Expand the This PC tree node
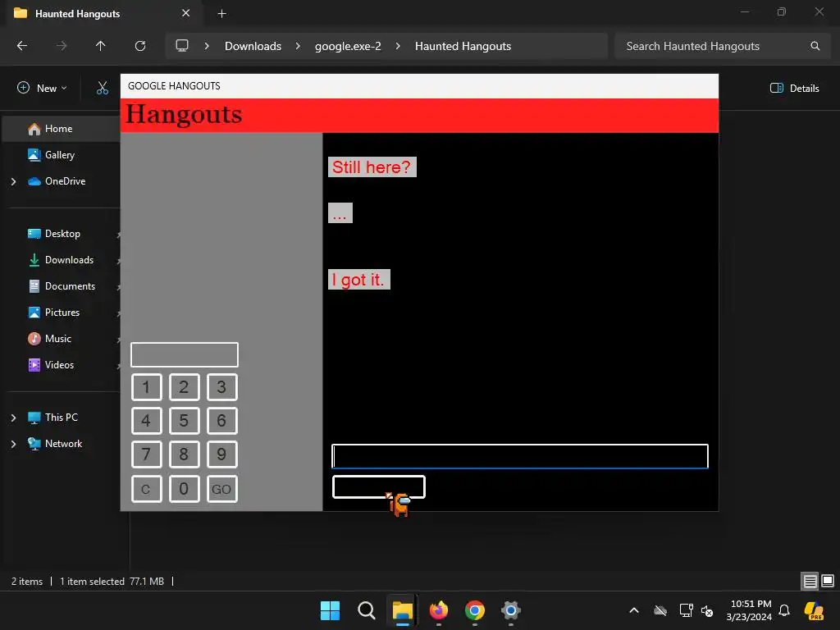This screenshot has width=840, height=630. 13,418
